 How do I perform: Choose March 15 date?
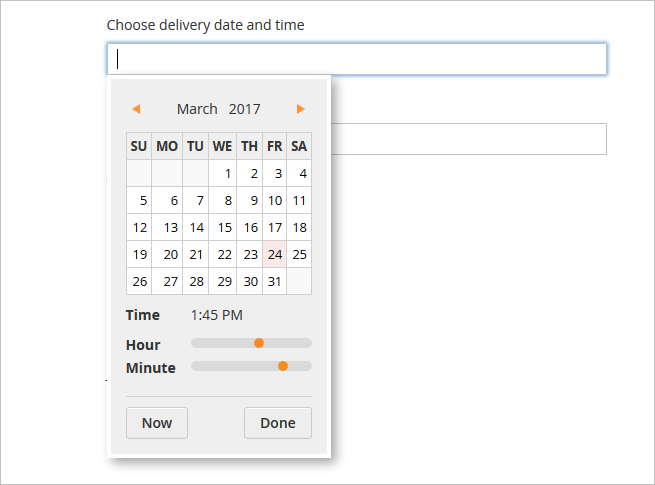pos(223,227)
